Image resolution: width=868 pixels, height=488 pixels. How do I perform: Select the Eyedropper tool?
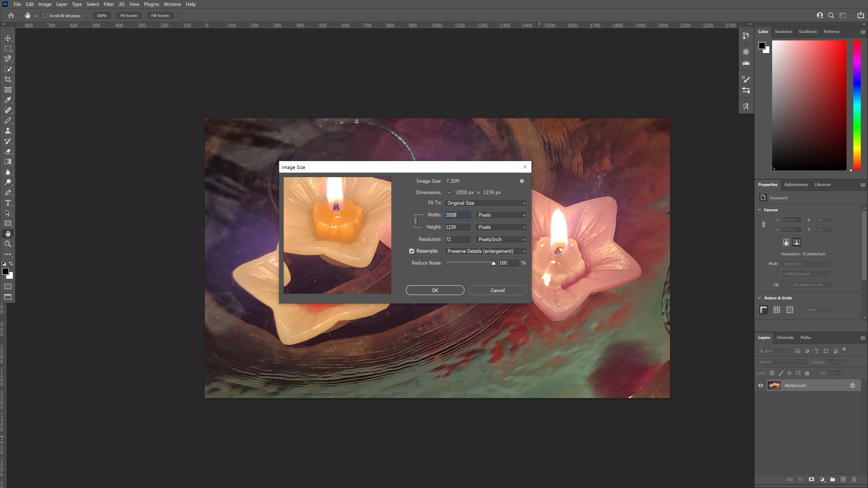(x=8, y=100)
